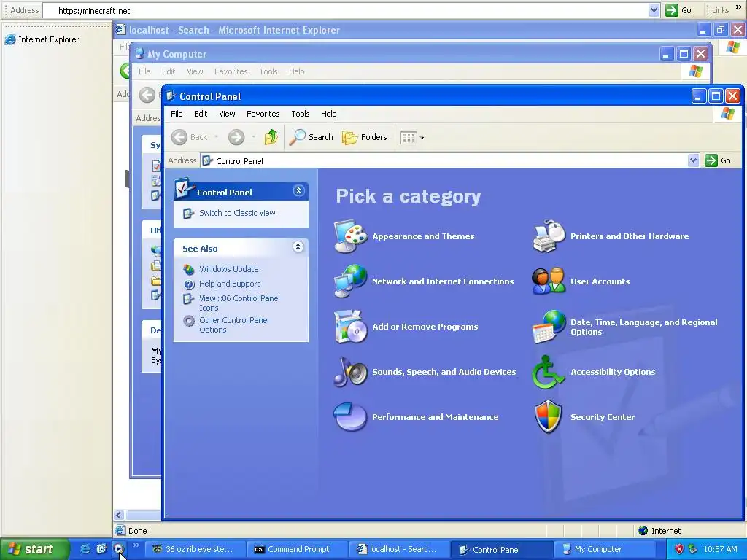Click the Search magnifier in Control Panel toolbar
This screenshot has width=747, height=560.
click(311, 137)
